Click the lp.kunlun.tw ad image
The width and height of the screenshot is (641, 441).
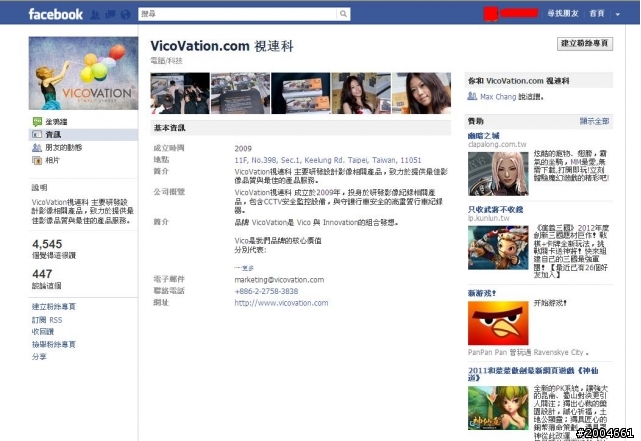point(498,248)
